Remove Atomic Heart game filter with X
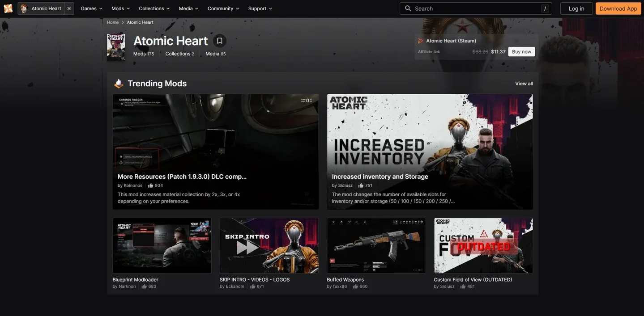644x316 pixels. (x=69, y=8)
